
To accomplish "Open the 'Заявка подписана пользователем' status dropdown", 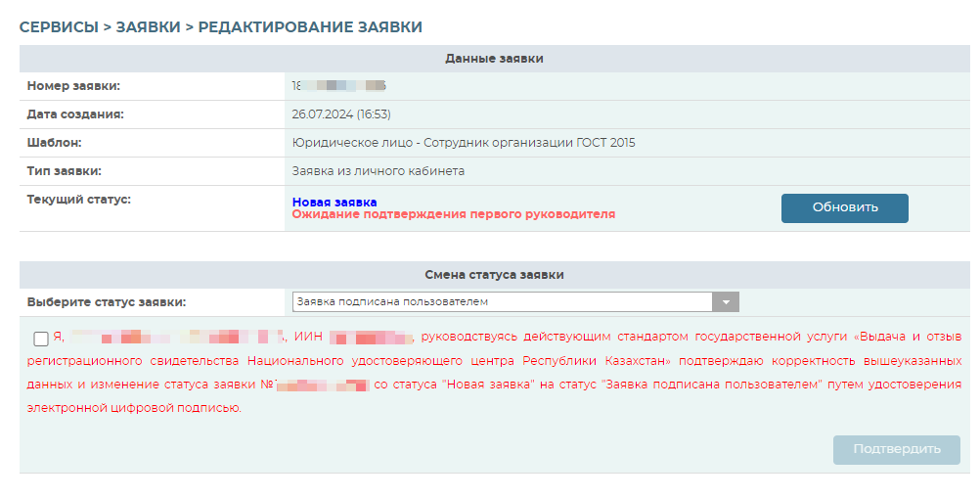I will click(x=502, y=302).
